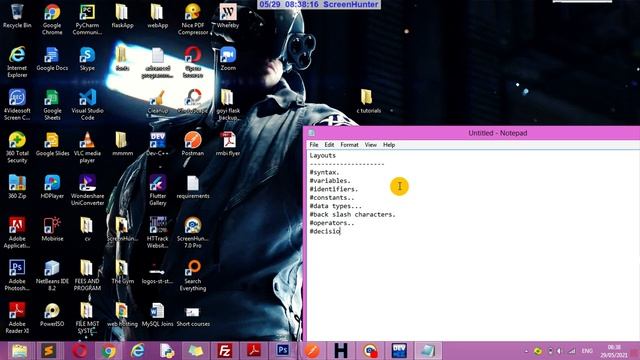Select the 4Videosoft Screen Capture shortcut
Screen dimensions: 640x360
[x=17, y=105]
